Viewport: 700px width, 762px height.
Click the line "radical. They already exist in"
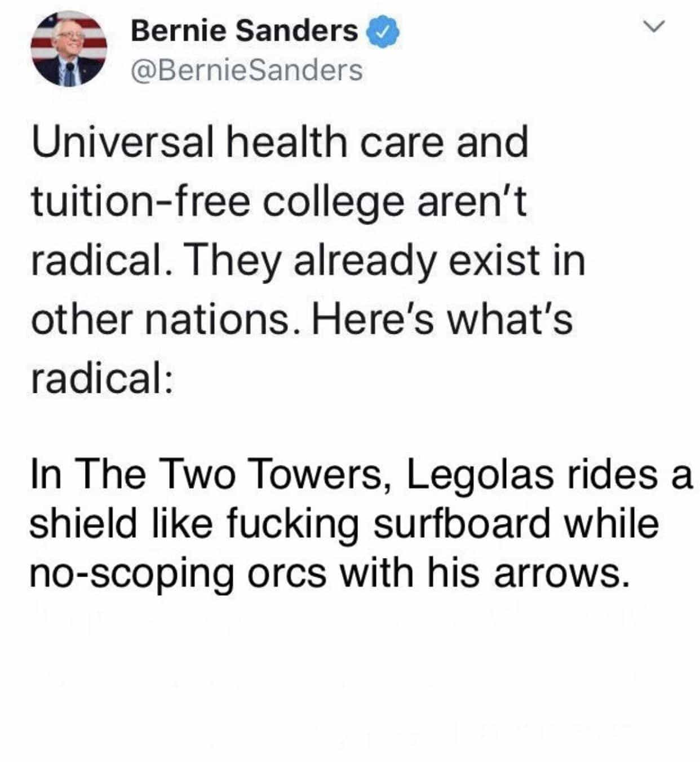click(x=308, y=261)
